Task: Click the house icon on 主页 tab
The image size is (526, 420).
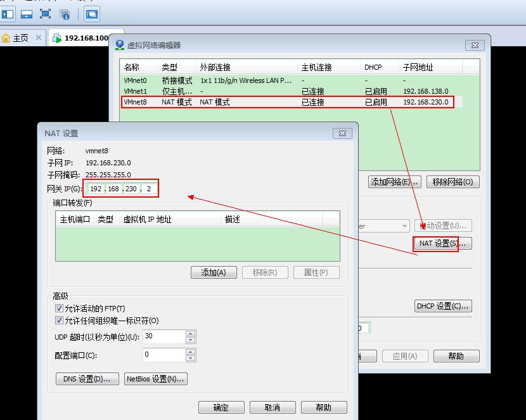Action: click(6, 38)
